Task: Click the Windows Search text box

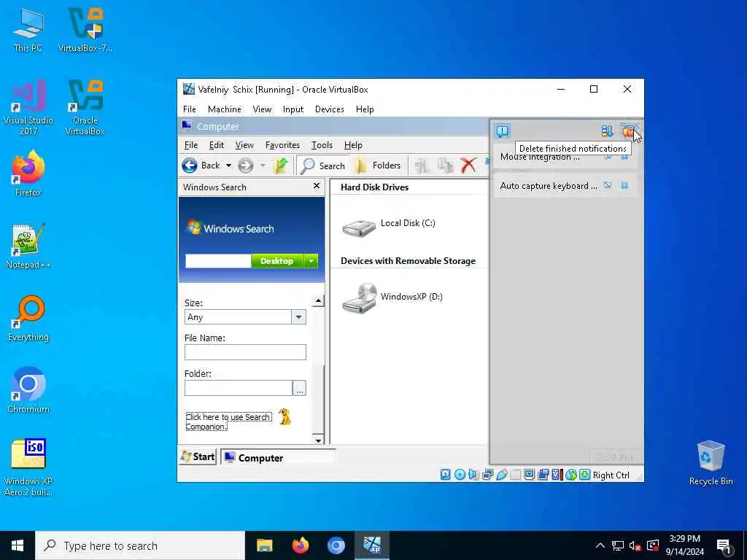Action: pos(218,261)
